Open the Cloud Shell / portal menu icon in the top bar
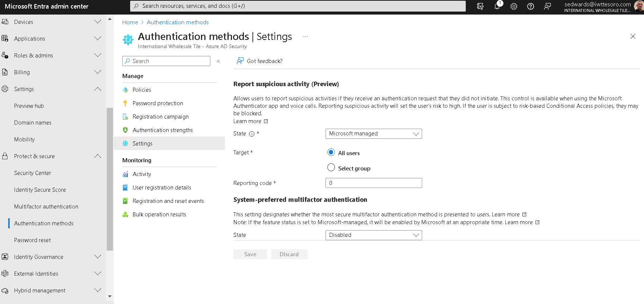The height and width of the screenshot is (304, 644). tap(480, 6)
